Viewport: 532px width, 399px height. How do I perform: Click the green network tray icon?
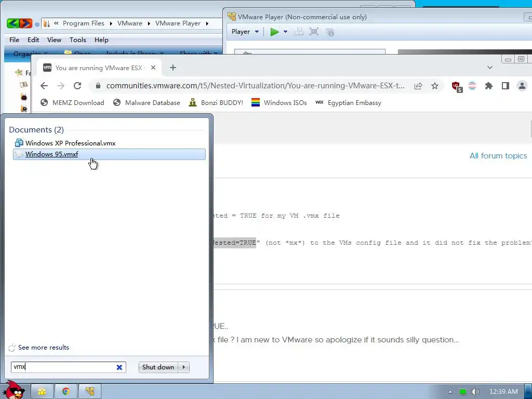463,392
